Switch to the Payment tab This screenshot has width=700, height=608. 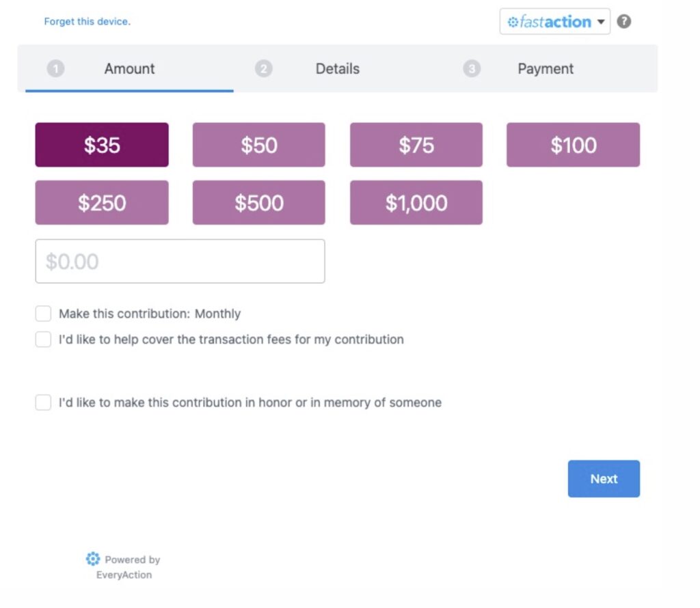click(x=545, y=69)
